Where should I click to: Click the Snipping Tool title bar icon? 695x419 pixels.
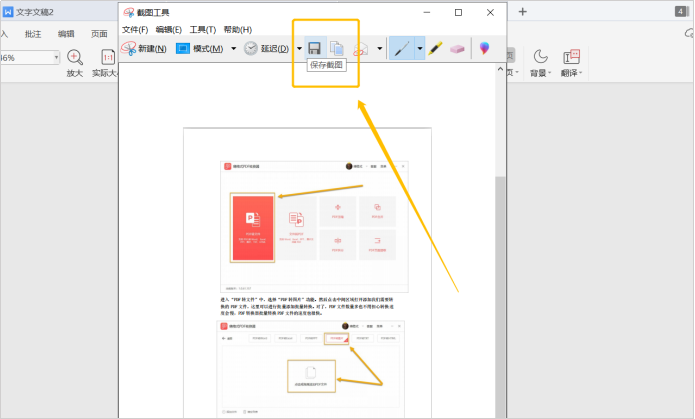(129, 12)
